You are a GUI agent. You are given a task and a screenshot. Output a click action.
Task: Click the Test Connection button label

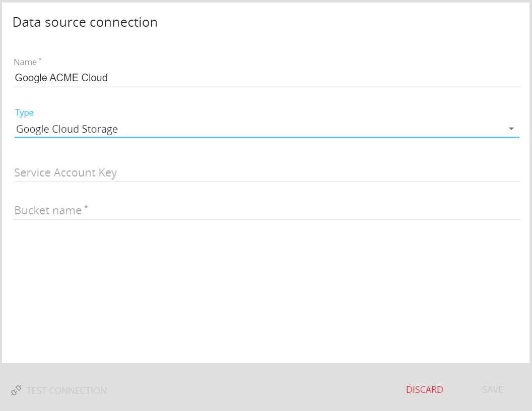point(66,391)
